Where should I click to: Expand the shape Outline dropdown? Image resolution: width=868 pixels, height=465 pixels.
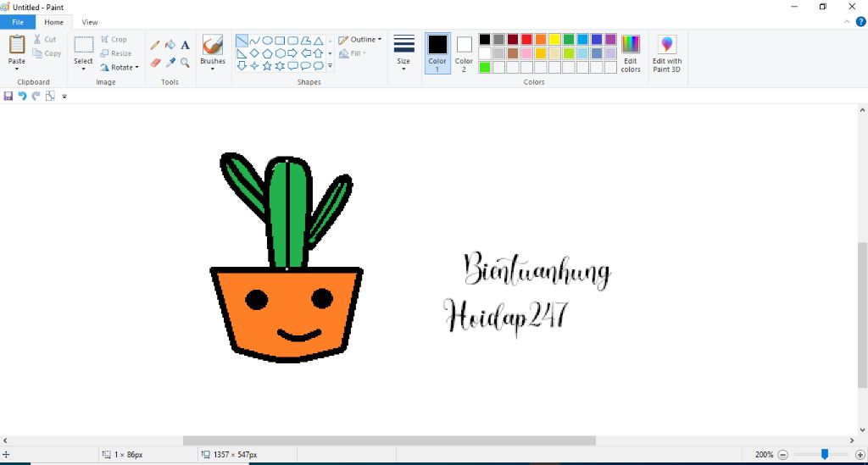point(380,39)
